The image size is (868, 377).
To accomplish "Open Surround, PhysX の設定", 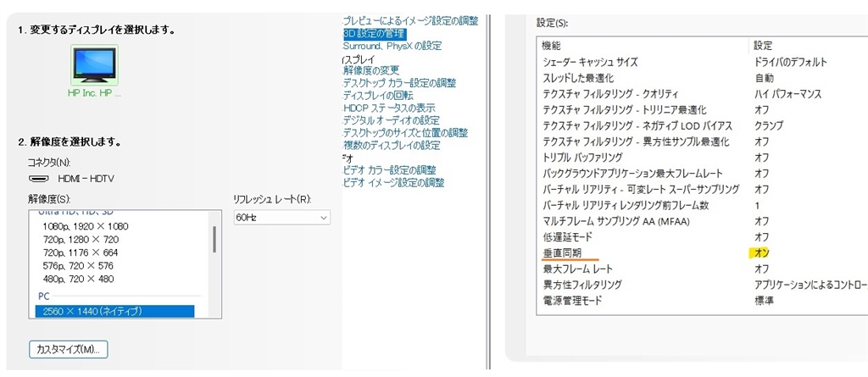I will tap(392, 46).
